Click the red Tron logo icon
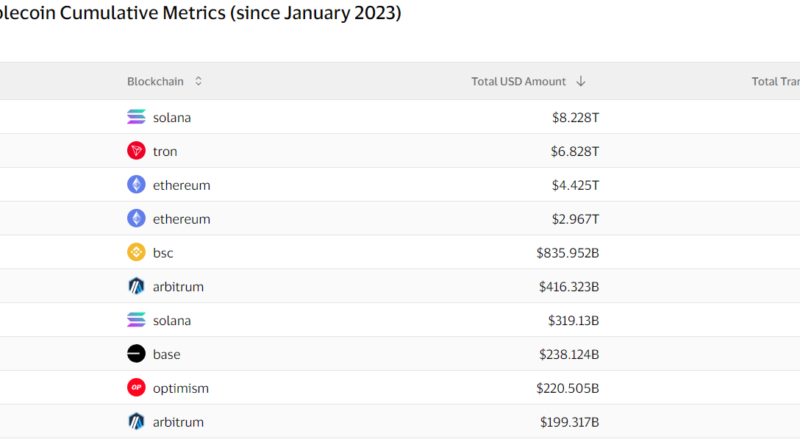 tap(136, 151)
